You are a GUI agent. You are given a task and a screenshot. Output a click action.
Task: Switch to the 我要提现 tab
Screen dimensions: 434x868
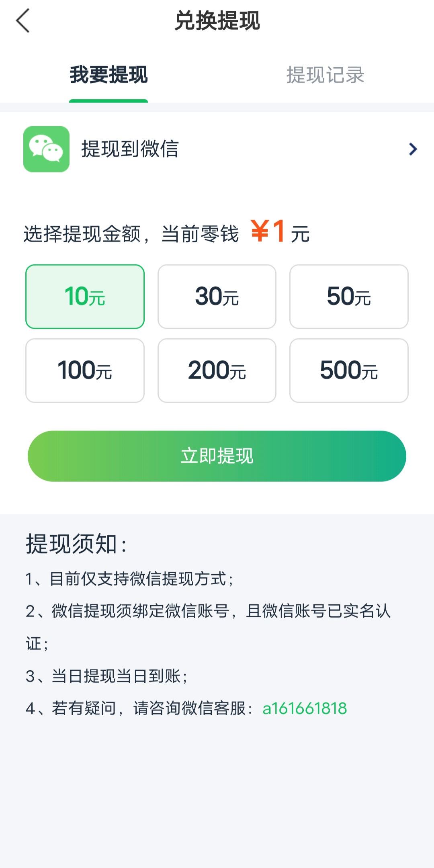click(108, 75)
